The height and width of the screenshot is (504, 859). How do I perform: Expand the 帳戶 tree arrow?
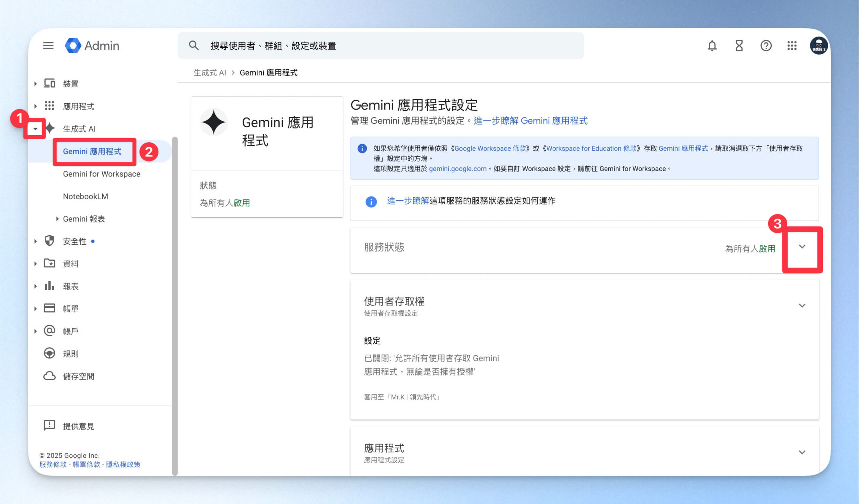point(36,331)
